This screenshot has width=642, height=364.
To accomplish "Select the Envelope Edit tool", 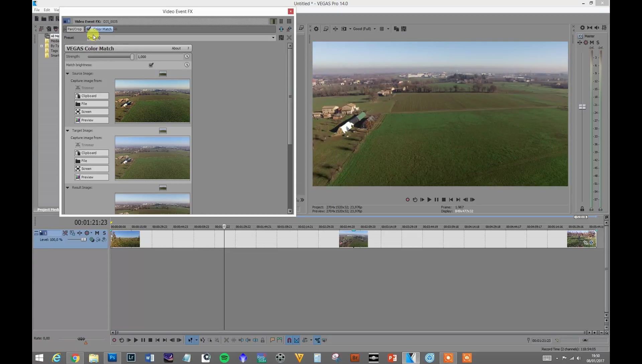I will coord(202,340).
